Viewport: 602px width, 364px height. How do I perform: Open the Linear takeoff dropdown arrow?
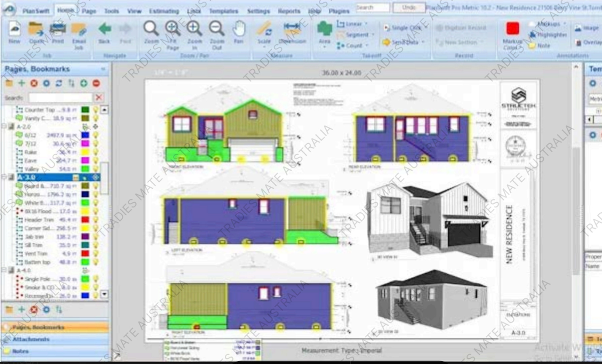click(x=366, y=24)
